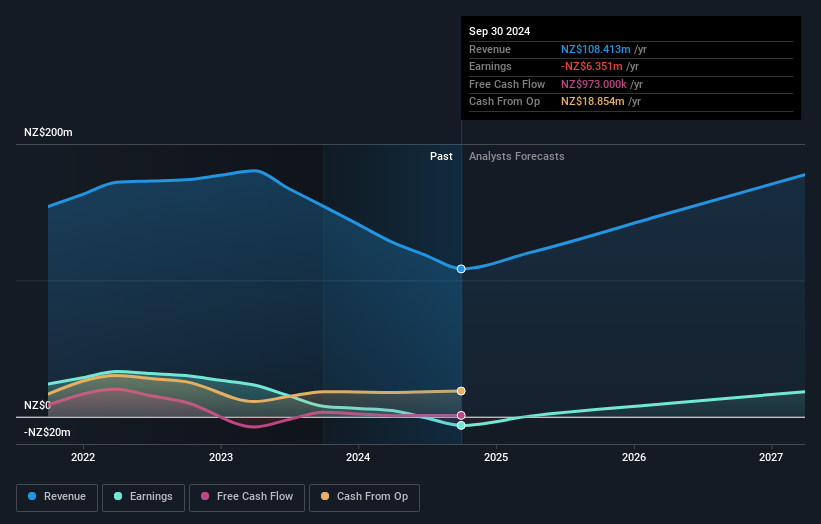
Task: Click the -NZ$20m y-axis label
Action: point(47,432)
